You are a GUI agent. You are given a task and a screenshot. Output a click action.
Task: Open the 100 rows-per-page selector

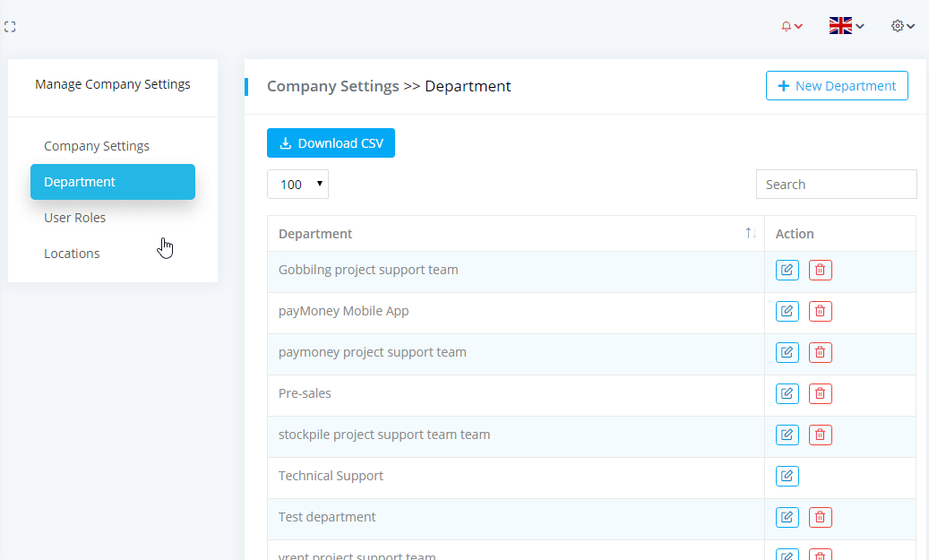coord(297,185)
